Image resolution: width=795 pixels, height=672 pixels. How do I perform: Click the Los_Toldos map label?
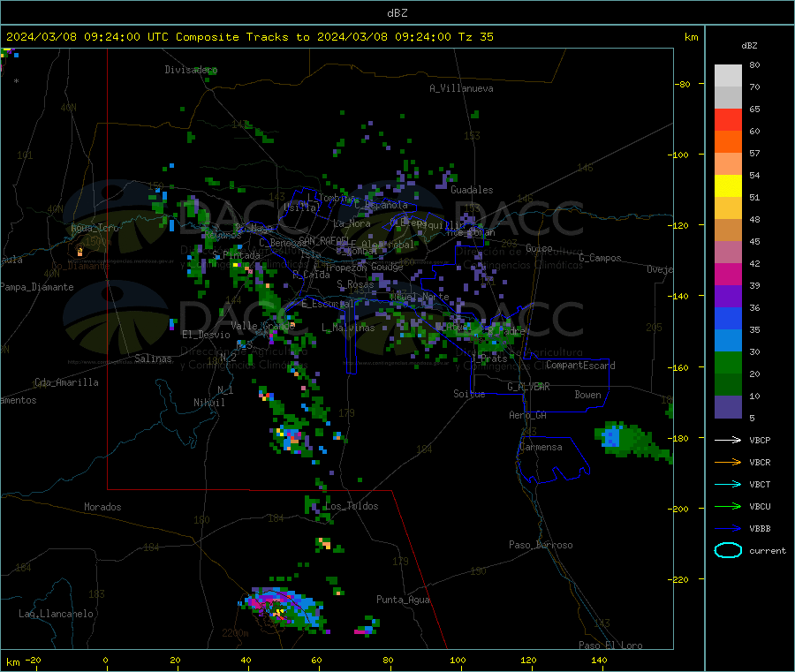352,506
